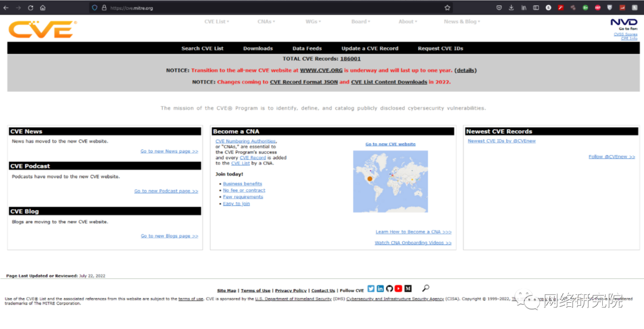Open CVE YouTube icon in footer
Image resolution: width=644 pixels, height=329 pixels.
[x=398, y=289]
